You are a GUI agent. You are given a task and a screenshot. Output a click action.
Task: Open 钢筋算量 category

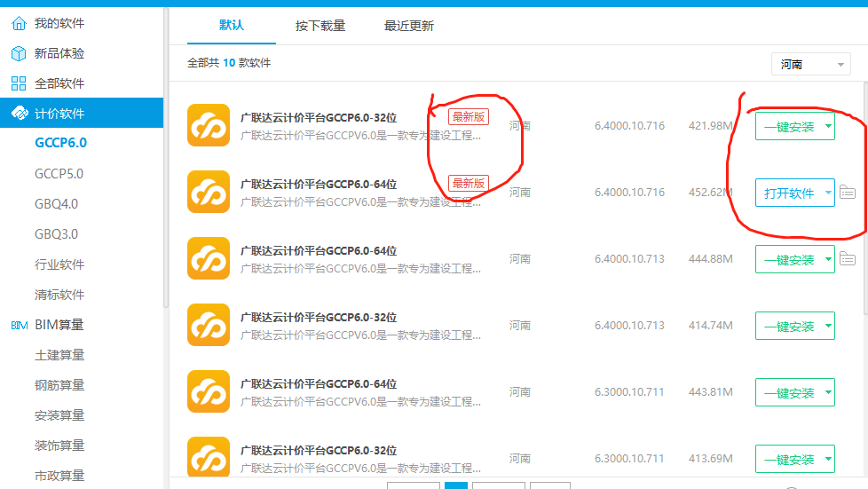(x=59, y=385)
